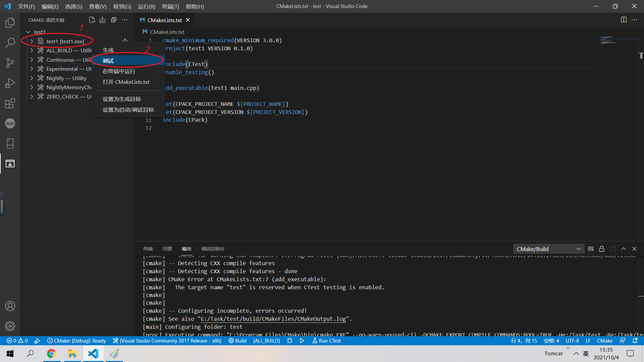Viewport: 644px width, 362px height.
Task: Expand the test1 [test1.exe] tree node
Action: [32, 41]
